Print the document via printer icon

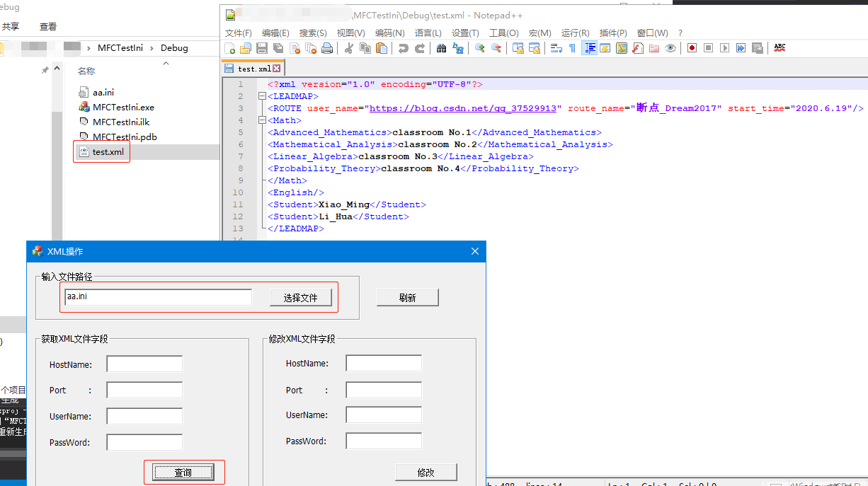(325, 47)
